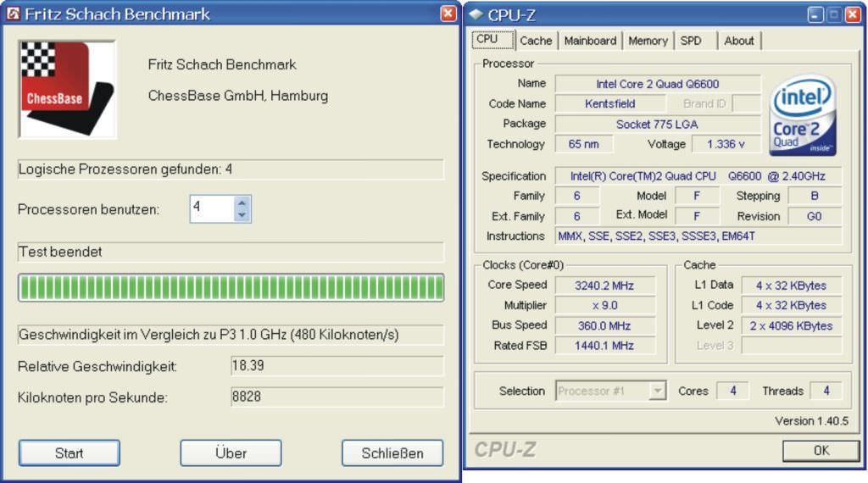Image resolution: width=868 pixels, height=483 pixels.
Task: Click the Instructions field MMX, SSE list
Action: (x=698, y=236)
